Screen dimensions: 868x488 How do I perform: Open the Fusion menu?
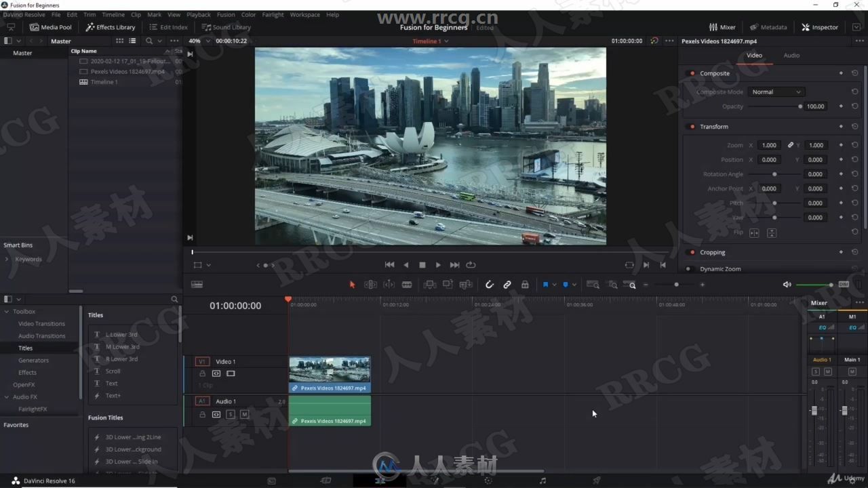pos(226,14)
